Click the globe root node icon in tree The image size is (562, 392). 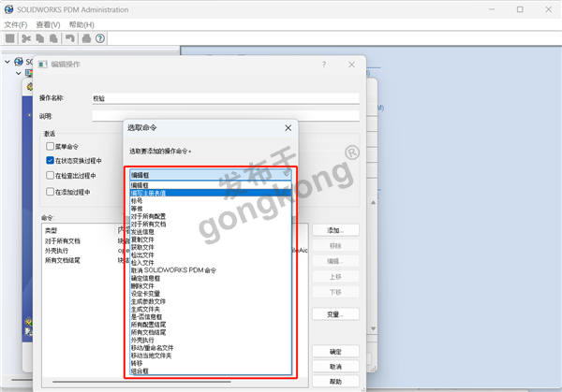click(x=19, y=62)
